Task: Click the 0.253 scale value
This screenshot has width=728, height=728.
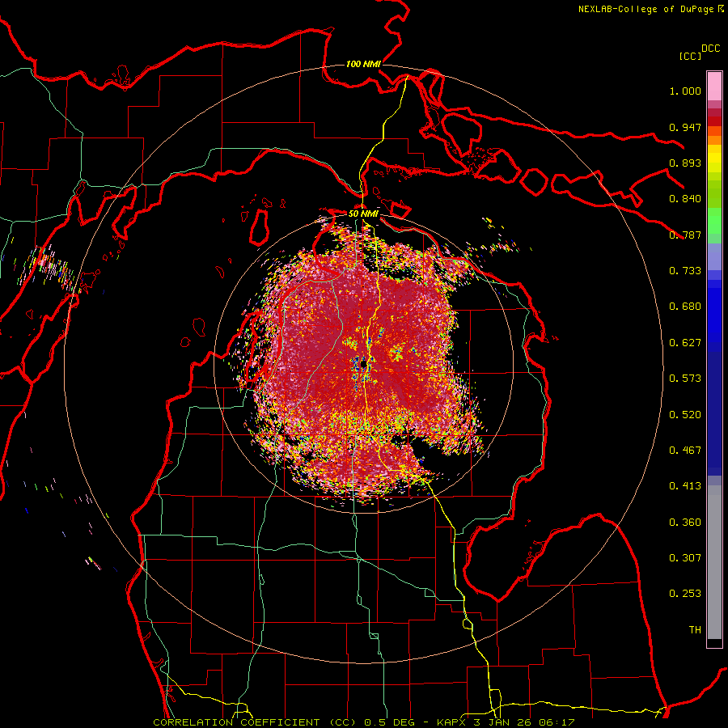Action: pos(685,594)
